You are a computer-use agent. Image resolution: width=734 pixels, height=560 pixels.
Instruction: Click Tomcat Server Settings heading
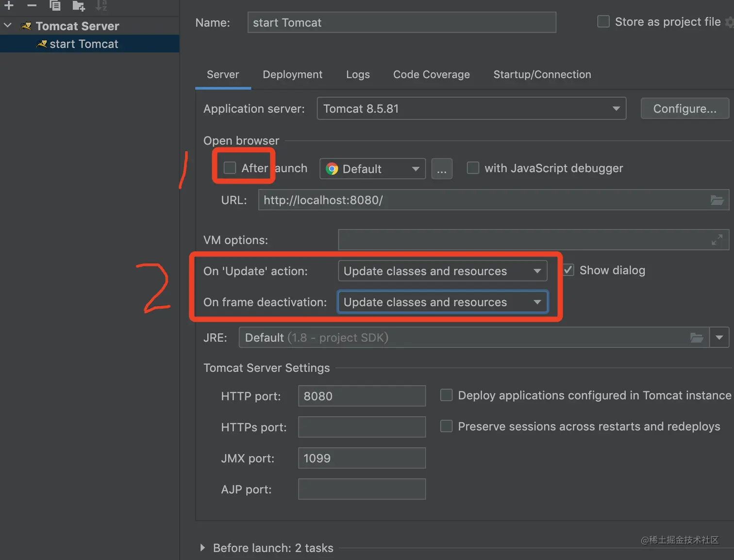click(x=267, y=368)
